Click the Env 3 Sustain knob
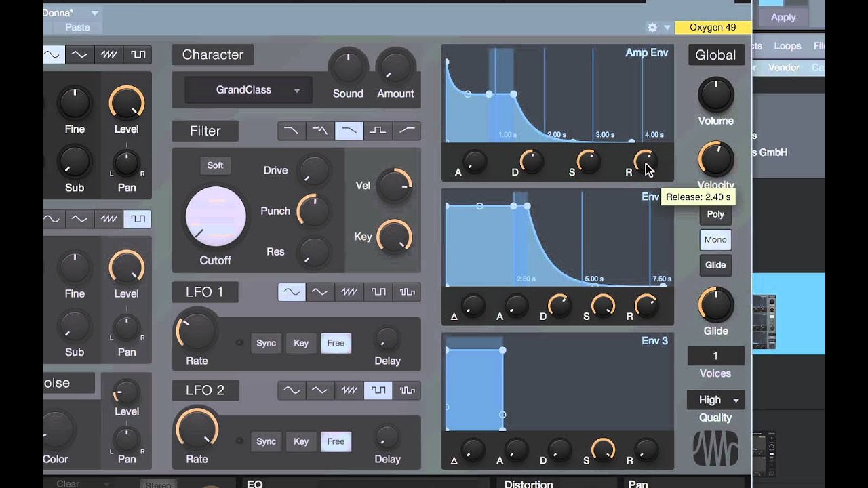The height and width of the screenshot is (488, 868). click(602, 451)
